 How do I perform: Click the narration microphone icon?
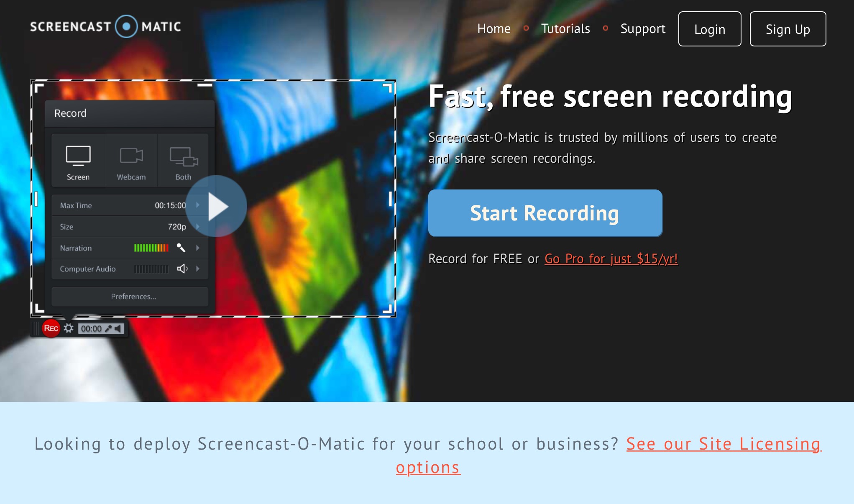181,248
